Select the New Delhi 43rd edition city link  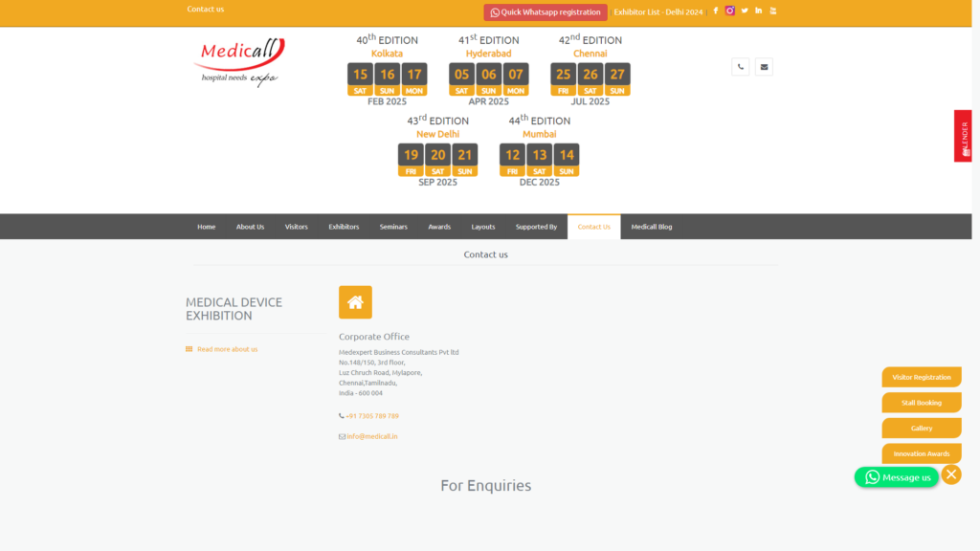pyautogui.click(x=437, y=134)
